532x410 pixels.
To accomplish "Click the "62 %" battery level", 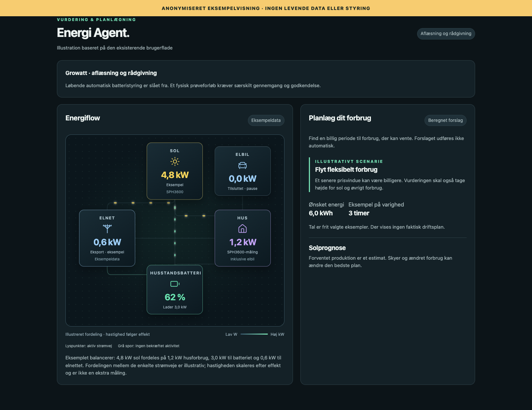I will pos(175,297).
